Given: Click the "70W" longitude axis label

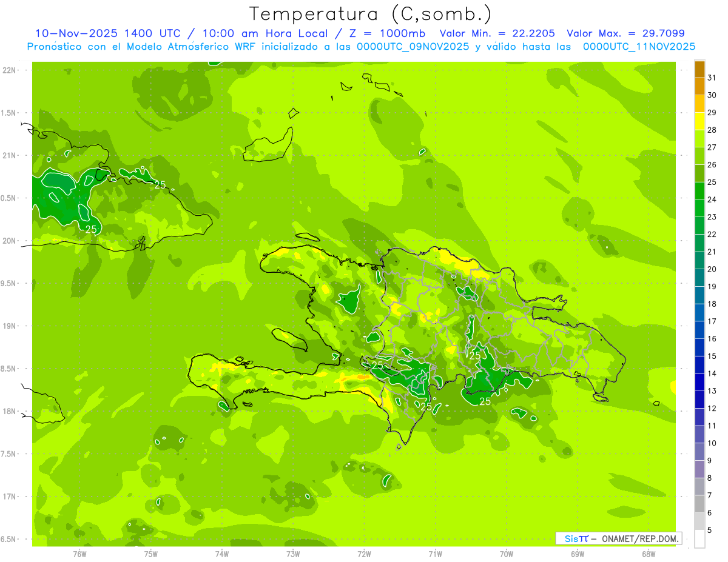Looking at the screenshot, I should click(506, 554).
